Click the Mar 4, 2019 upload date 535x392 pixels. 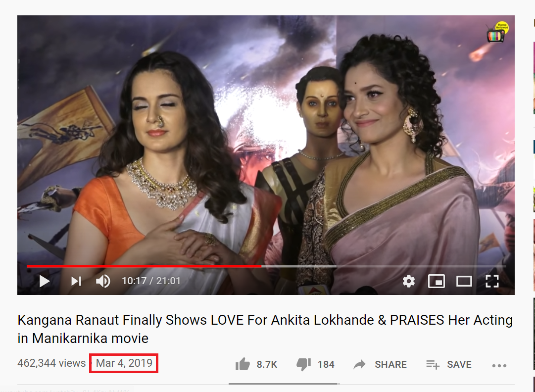point(124,363)
